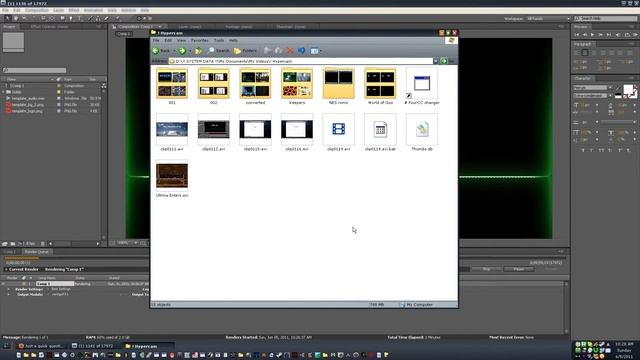Click the green Go button beside address bar
The image size is (640, 360).
coord(444,61)
